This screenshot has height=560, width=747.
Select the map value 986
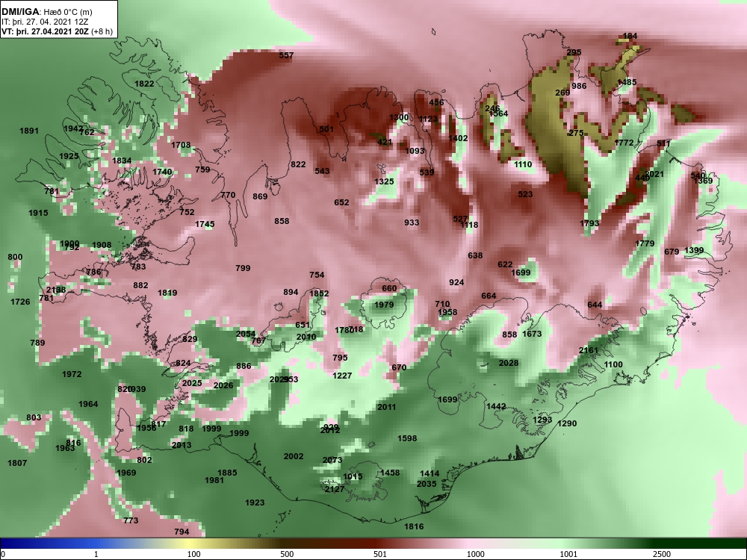coord(580,86)
